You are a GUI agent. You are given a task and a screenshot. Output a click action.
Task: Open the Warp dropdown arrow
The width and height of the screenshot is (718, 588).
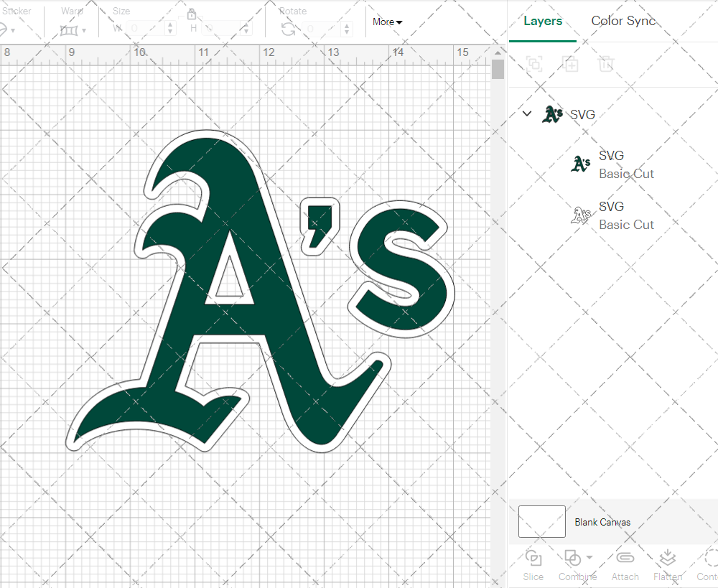(84, 31)
